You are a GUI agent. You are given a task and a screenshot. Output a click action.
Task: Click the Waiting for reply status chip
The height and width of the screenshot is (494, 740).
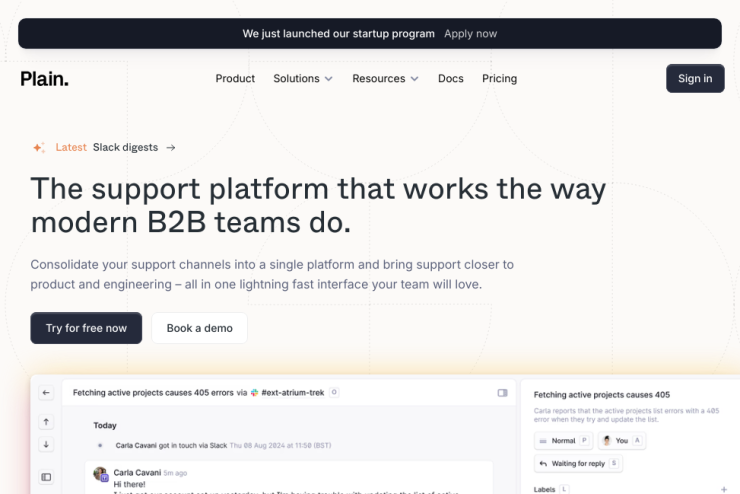pyautogui.click(x=578, y=463)
